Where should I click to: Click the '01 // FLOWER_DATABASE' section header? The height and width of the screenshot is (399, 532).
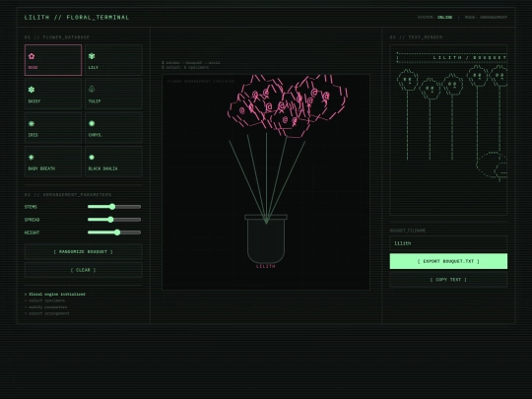pos(57,37)
